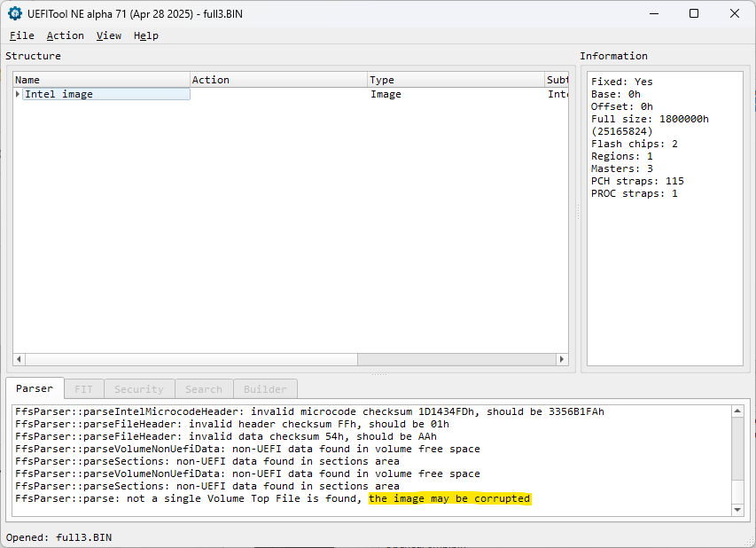
Task: Click 'Masters: 3' in Information
Action: point(622,168)
